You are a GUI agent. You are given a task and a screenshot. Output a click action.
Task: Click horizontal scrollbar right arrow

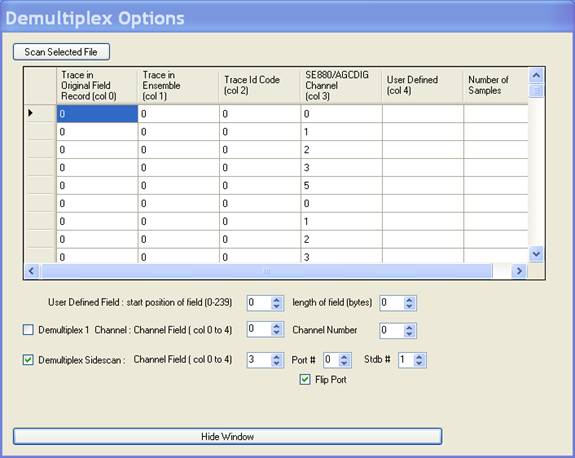[519, 271]
